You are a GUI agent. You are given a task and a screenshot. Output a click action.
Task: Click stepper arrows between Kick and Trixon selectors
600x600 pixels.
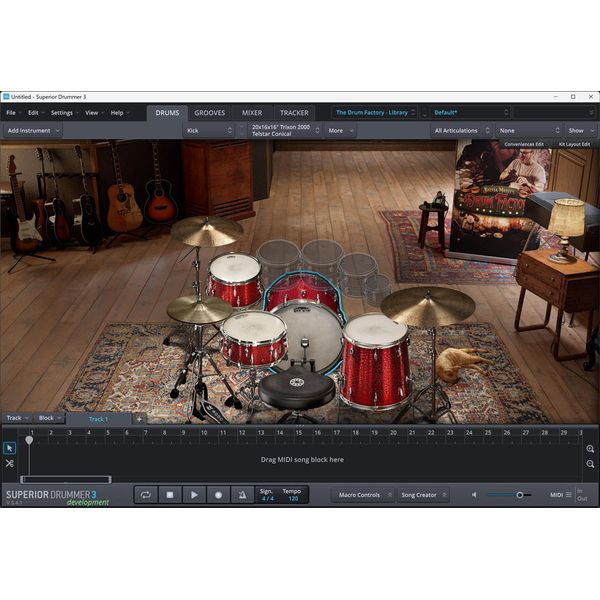[241, 130]
